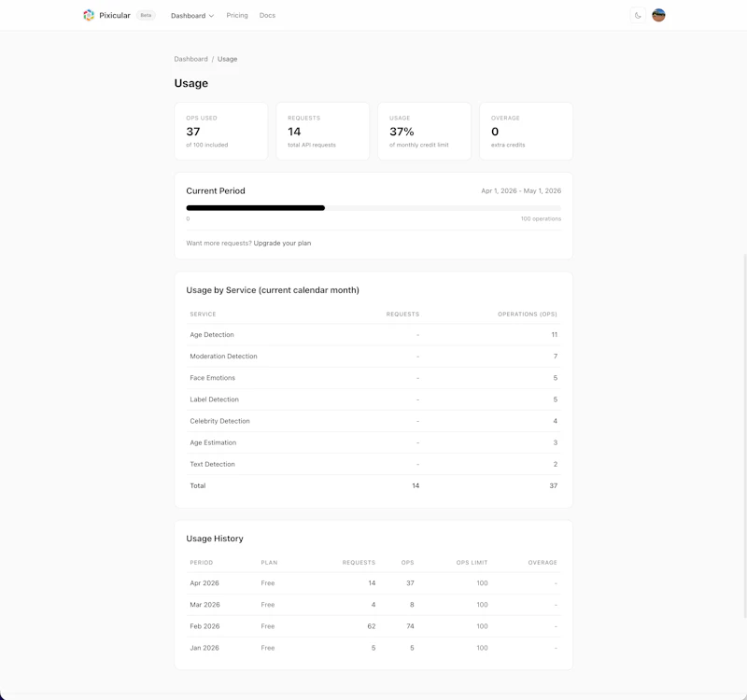Viewport: 747px width, 700px height.
Task: Click the page vertical scrollbar
Action: [x=744, y=436]
